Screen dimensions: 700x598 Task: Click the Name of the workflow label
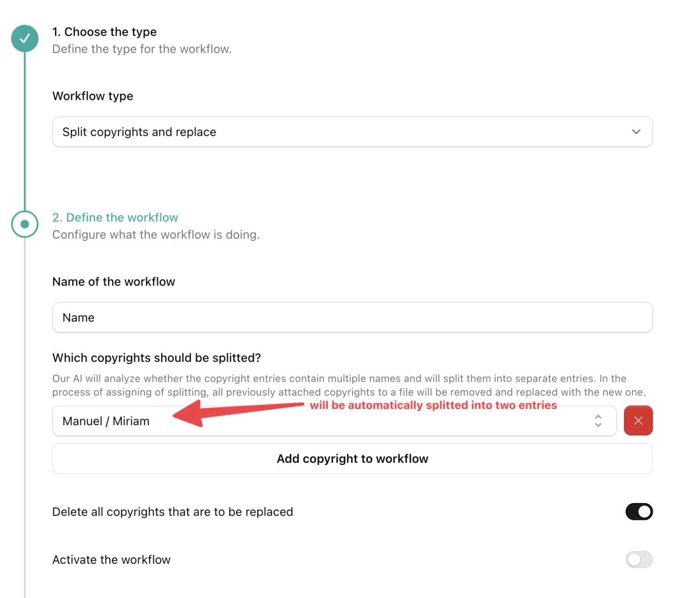(113, 281)
